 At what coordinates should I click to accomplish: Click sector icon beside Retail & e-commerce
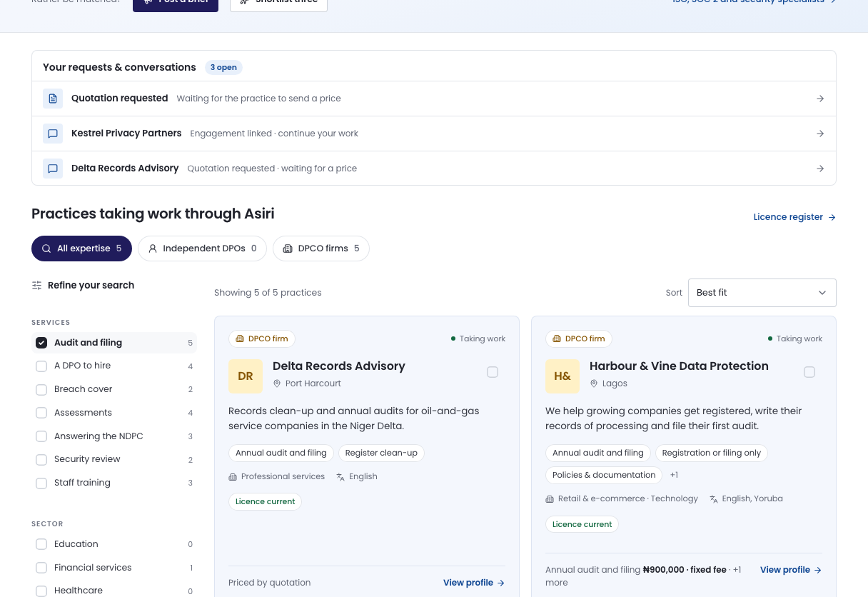[550, 499]
